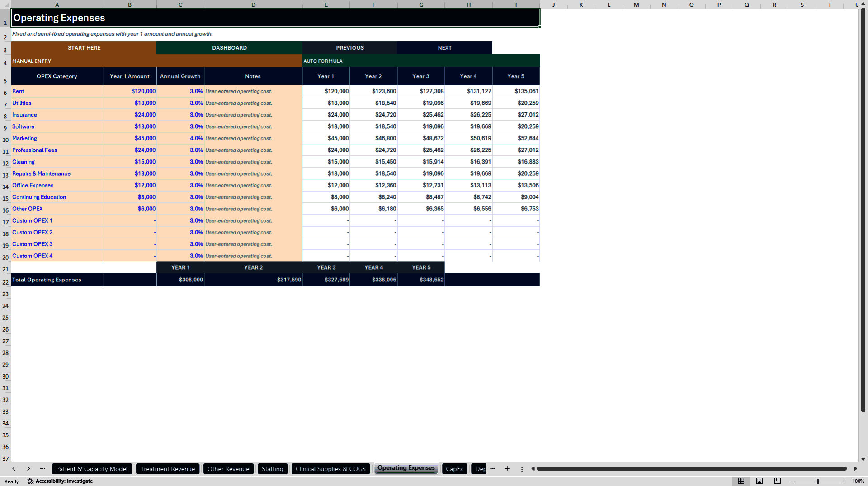Click DASHBOARD navigation button
868x486 pixels.
pyautogui.click(x=229, y=48)
